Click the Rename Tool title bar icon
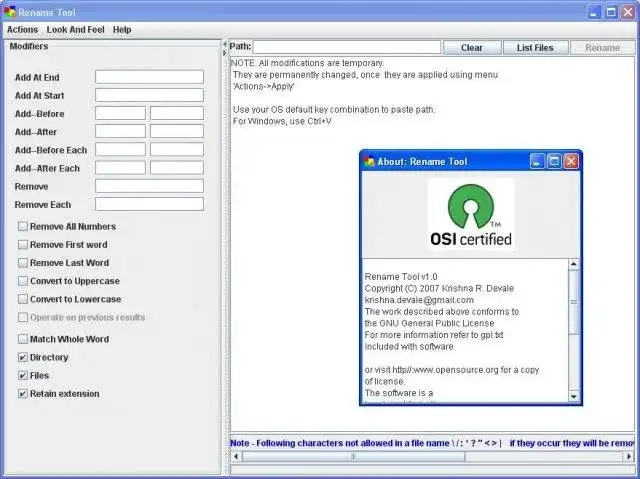Screen dimensions: 640x479 [x=10, y=12]
